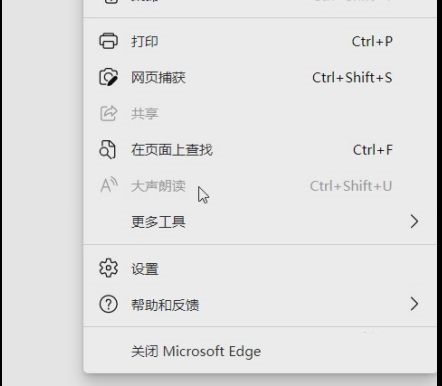Click the settings gear icon

point(108,268)
